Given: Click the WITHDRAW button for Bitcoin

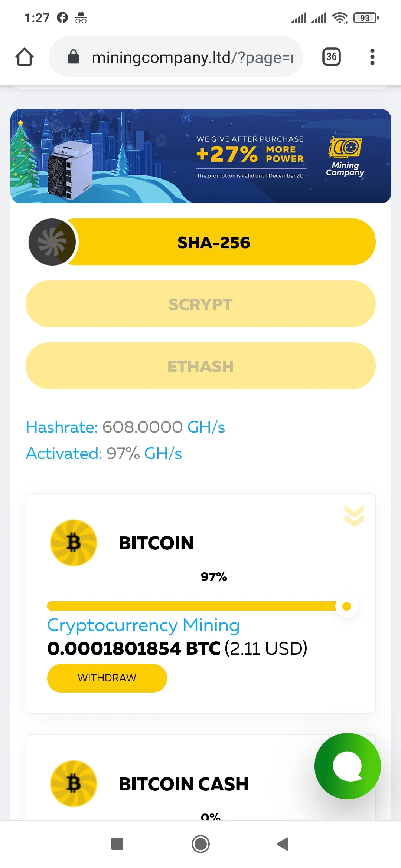Looking at the screenshot, I should 107,678.
